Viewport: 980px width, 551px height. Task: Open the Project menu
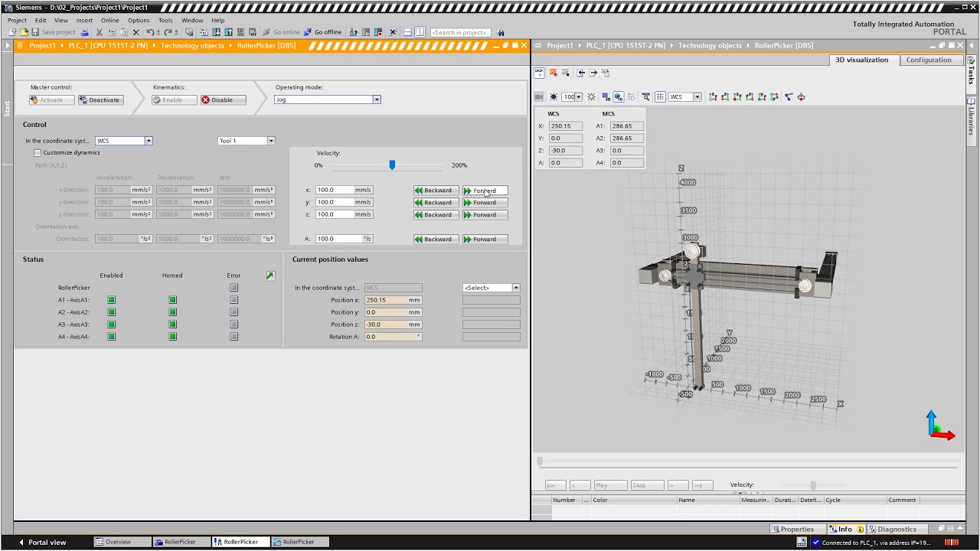click(x=17, y=21)
